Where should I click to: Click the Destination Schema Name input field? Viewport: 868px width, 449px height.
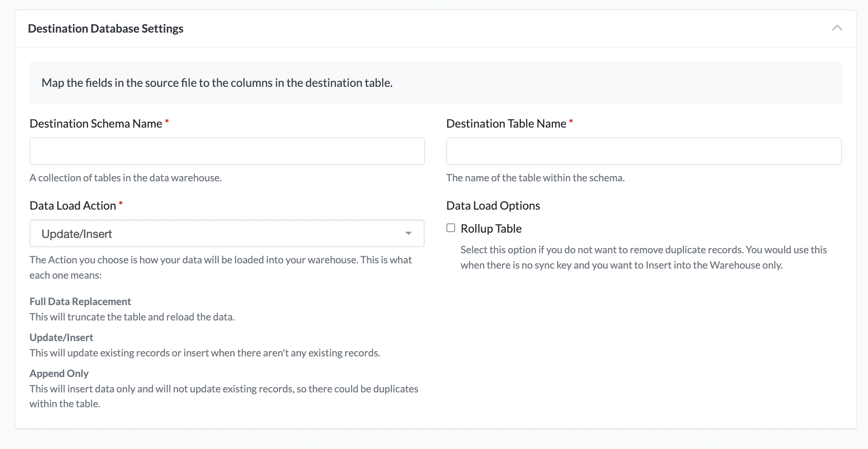[227, 152]
